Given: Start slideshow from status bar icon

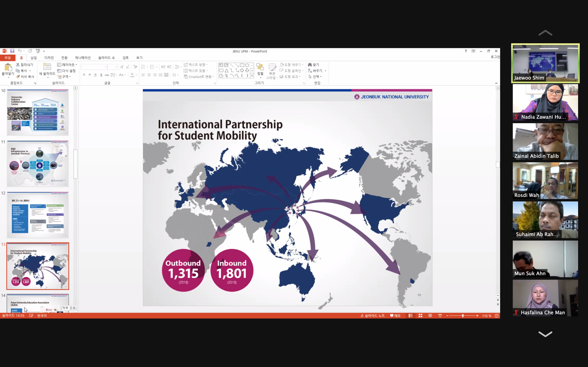Looking at the screenshot, I should pyautogui.click(x=440, y=316).
